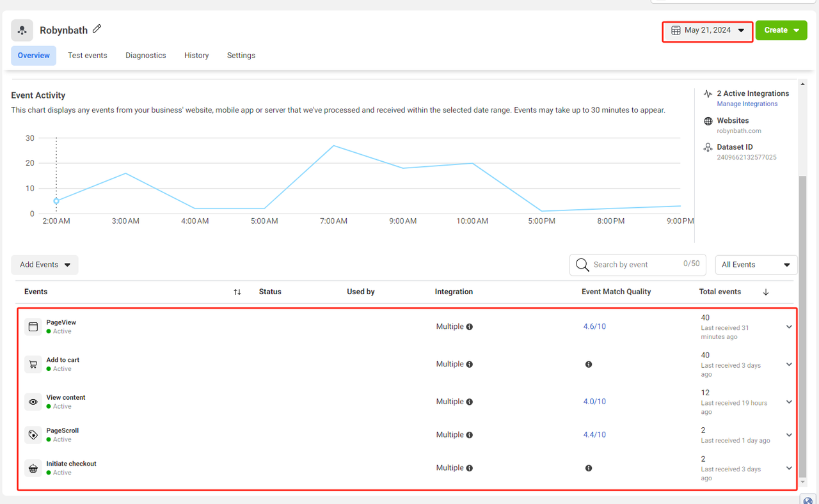Viewport: 819px width, 504px height.
Task: Select the 2:00 AM data point on chart
Action: pos(56,201)
